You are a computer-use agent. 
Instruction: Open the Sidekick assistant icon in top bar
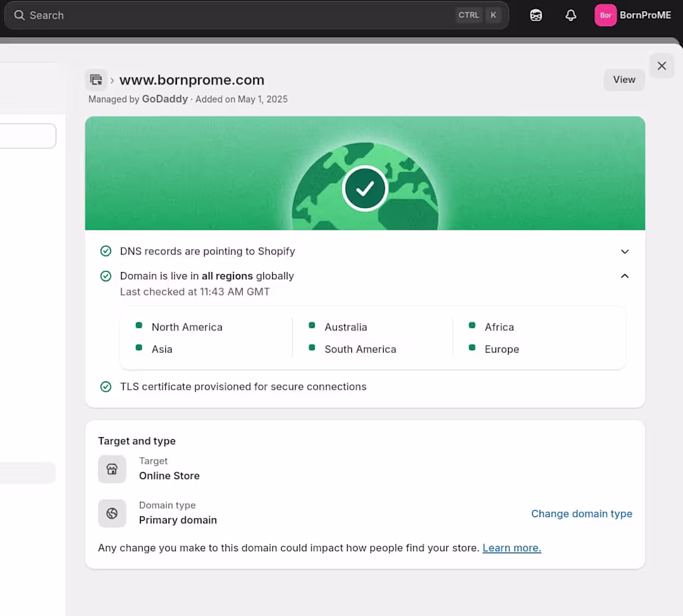(536, 15)
